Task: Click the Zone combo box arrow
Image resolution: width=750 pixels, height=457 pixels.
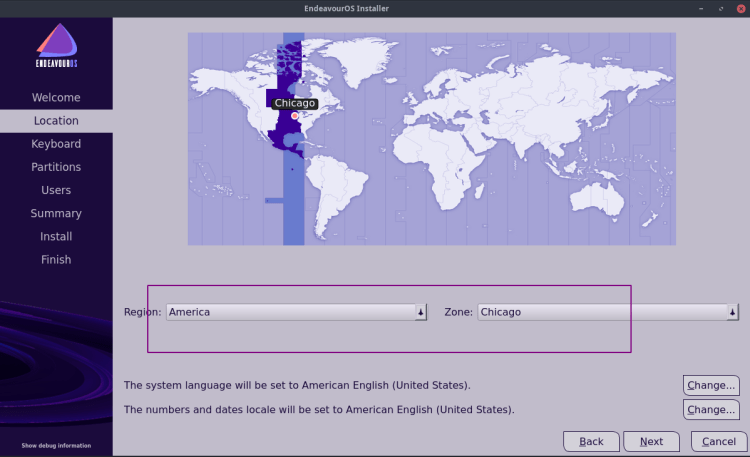Action: click(732, 312)
